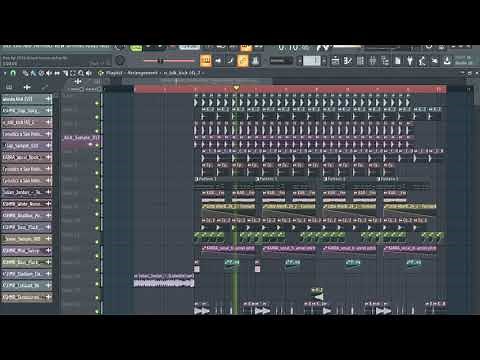Screen dimensions: 480x360
Task: Toggle the orange typing-keyboard-to-piano icon
Action: [x=206, y=61]
